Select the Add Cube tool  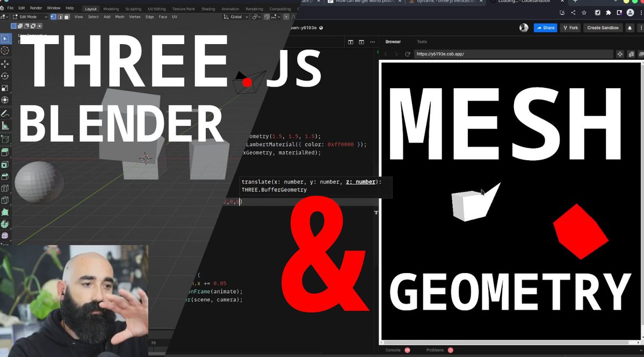click(5, 139)
